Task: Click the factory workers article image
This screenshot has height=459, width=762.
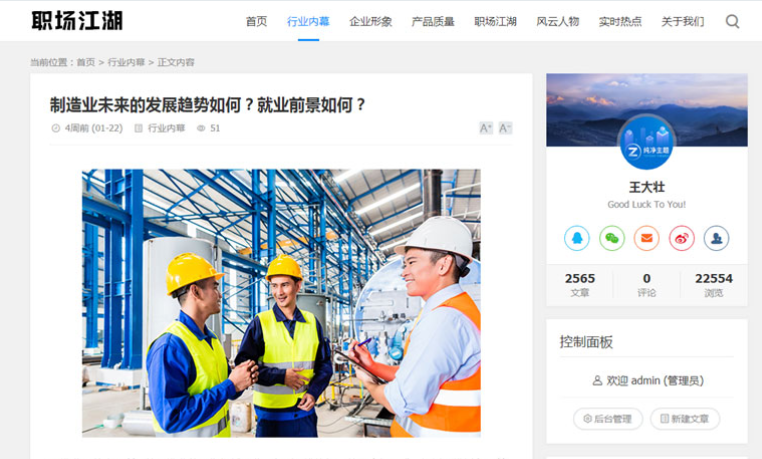Action: click(281, 303)
